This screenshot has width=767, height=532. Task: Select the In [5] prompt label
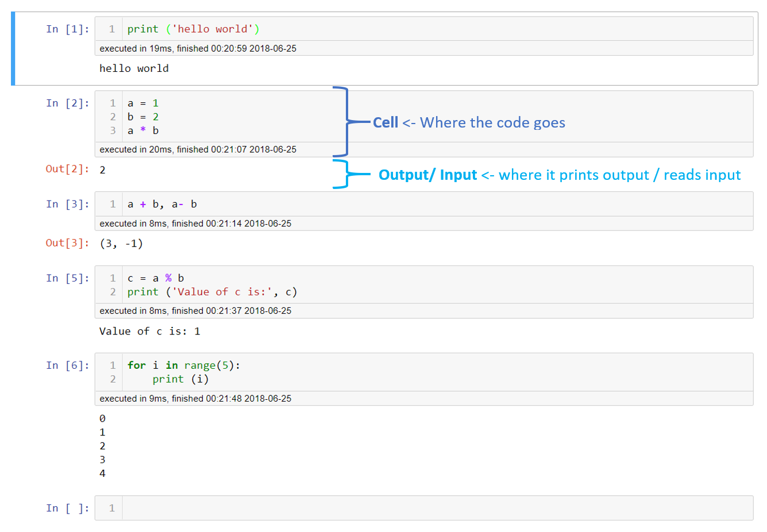pyautogui.click(x=68, y=278)
